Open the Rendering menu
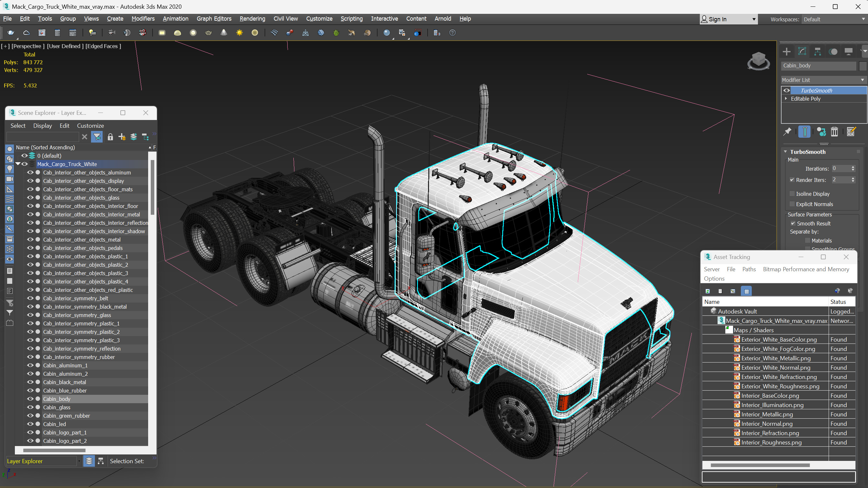The image size is (868, 488). coord(252,18)
